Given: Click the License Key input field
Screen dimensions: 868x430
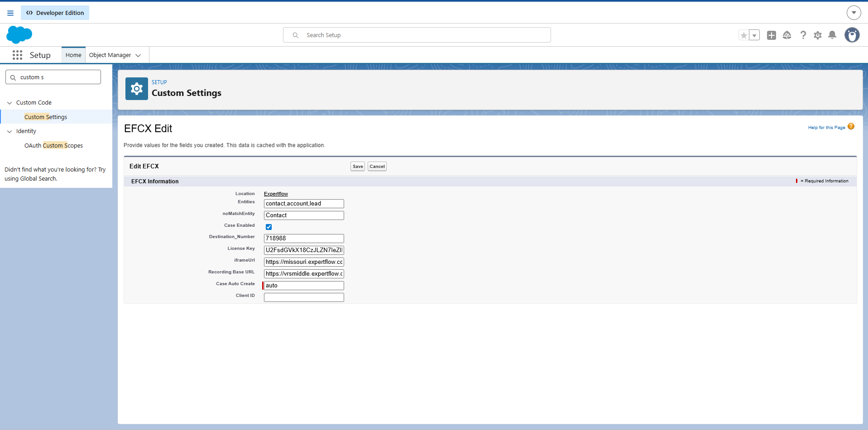Looking at the screenshot, I should (304, 250).
